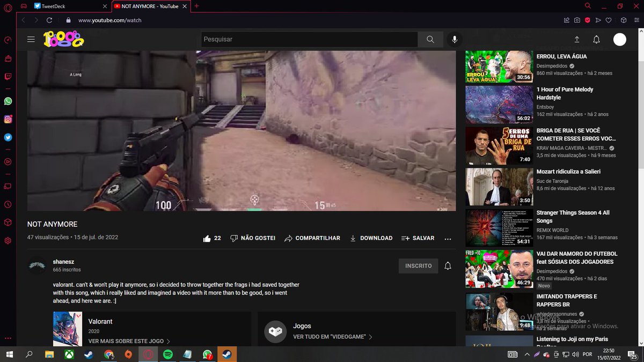Open Instagram in the Opera sidebar

(x=8, y=120)
